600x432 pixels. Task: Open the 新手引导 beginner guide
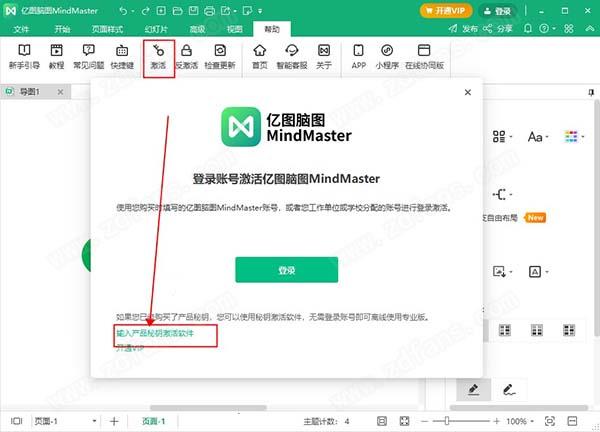24,56
